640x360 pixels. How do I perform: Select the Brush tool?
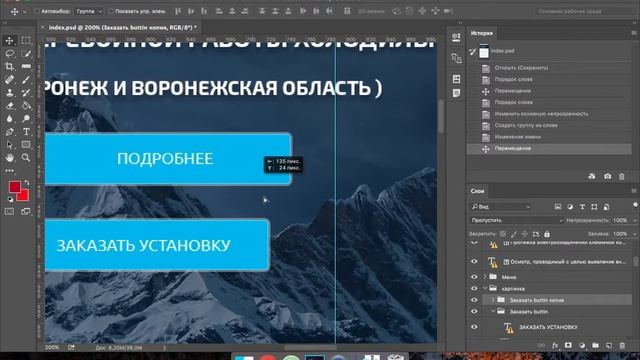26,80
